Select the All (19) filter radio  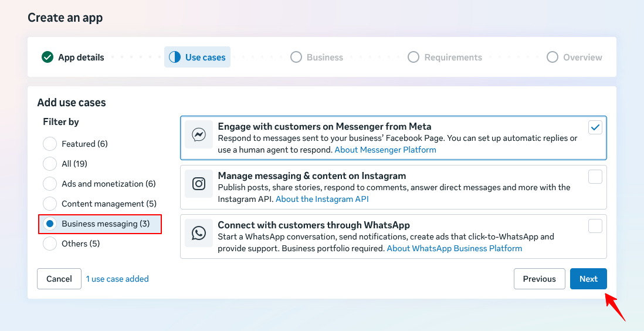(x=50, y=164)
